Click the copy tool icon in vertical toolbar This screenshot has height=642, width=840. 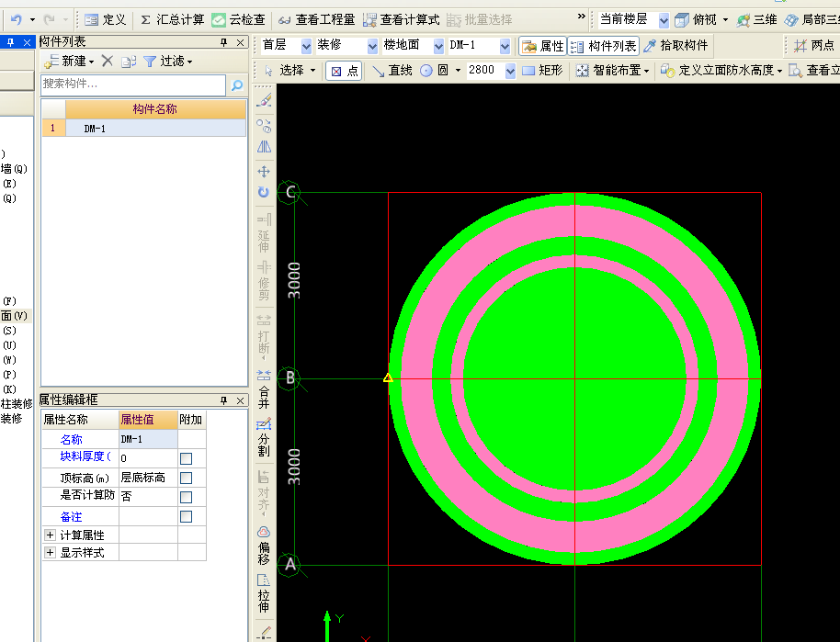coord(264,127)
